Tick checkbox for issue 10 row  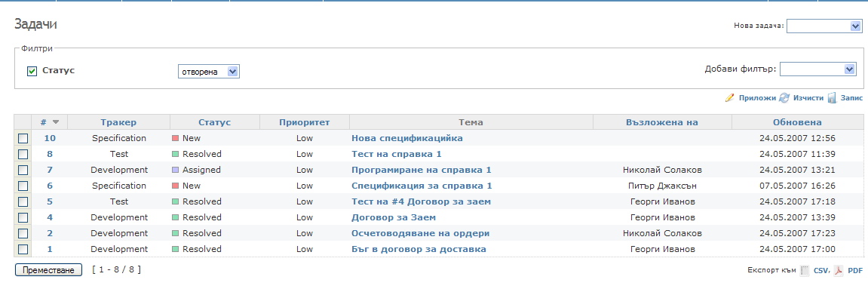tap(23, 138)
